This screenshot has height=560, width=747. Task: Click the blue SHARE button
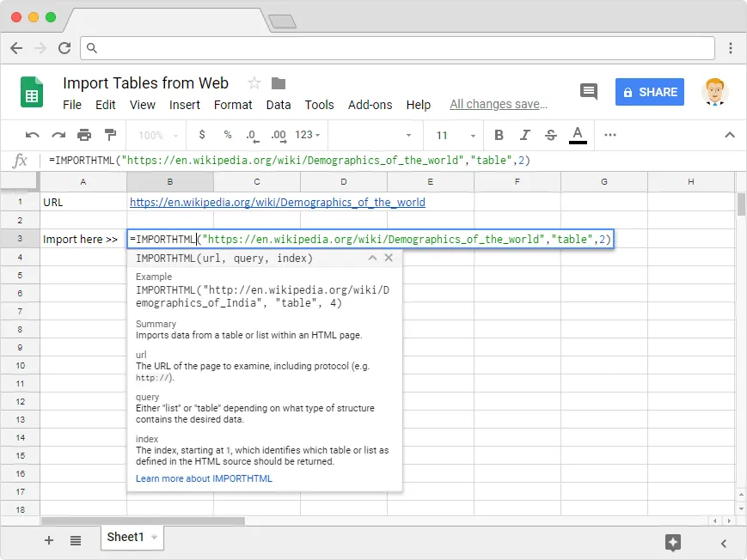(649, 92)
